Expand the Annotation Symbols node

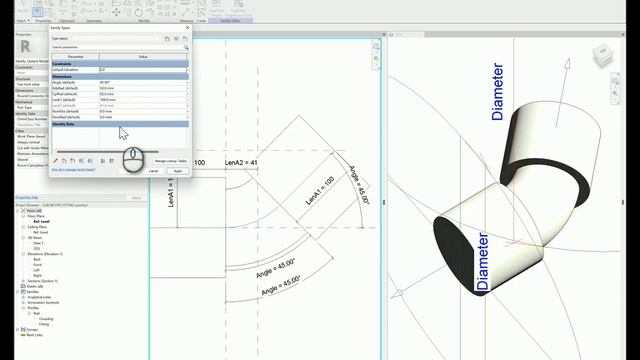coord(24,302)
